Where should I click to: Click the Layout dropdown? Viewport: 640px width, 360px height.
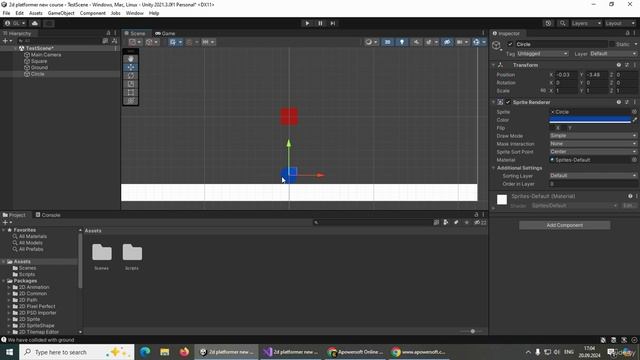[620, 23]
